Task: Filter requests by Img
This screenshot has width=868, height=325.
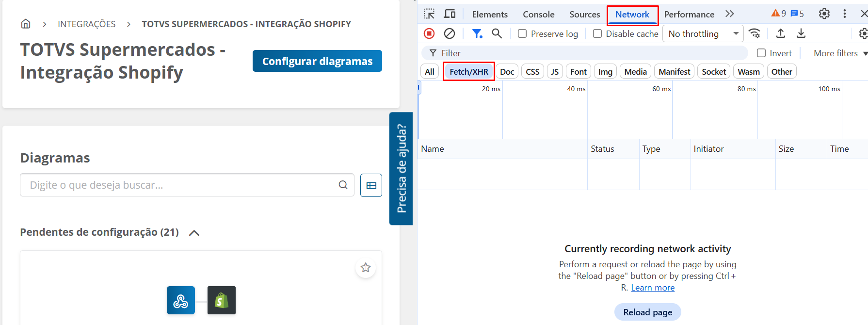Action: [605, 71]
